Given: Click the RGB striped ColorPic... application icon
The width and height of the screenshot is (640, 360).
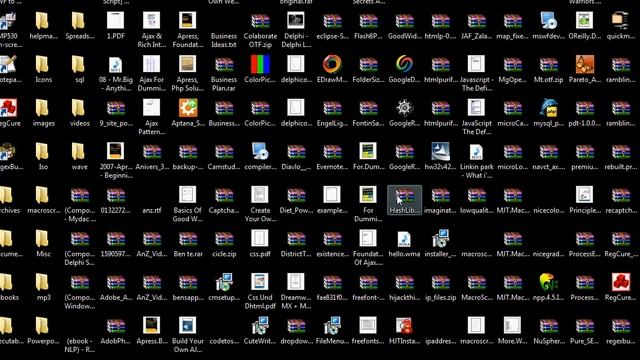Looking at the screenshot, I should 260,64.
